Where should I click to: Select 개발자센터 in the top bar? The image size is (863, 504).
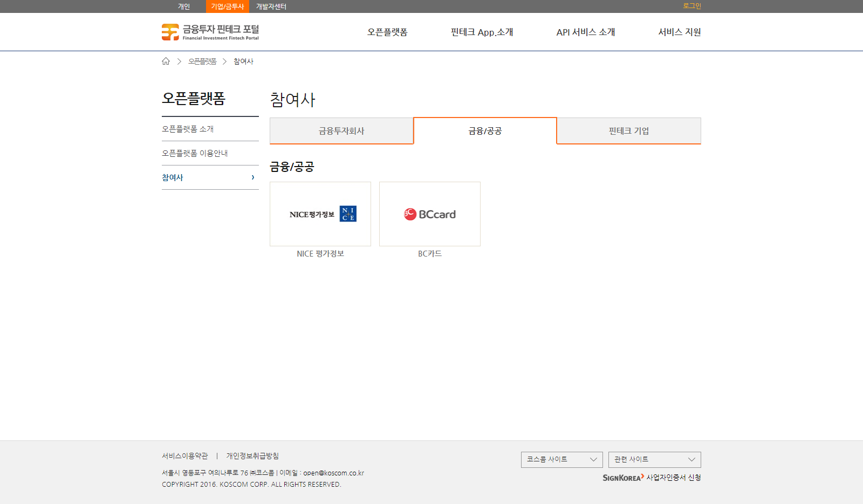tap(271, 6)
